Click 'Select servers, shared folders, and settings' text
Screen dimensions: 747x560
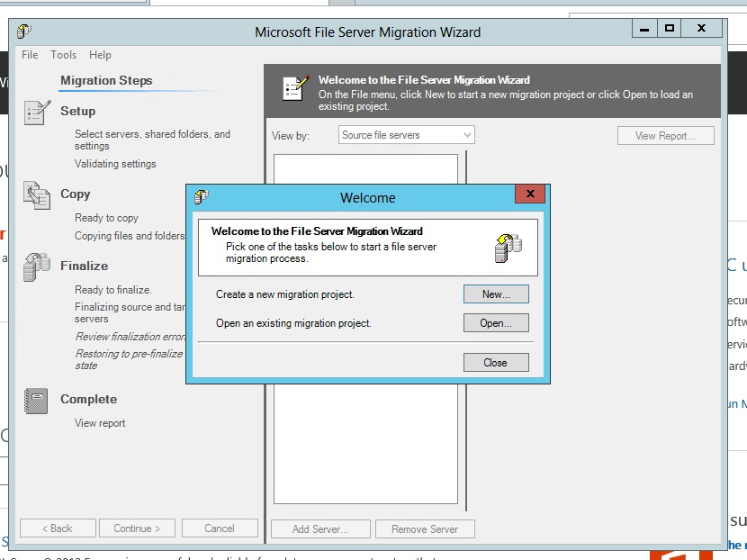(x=152, y=140)
